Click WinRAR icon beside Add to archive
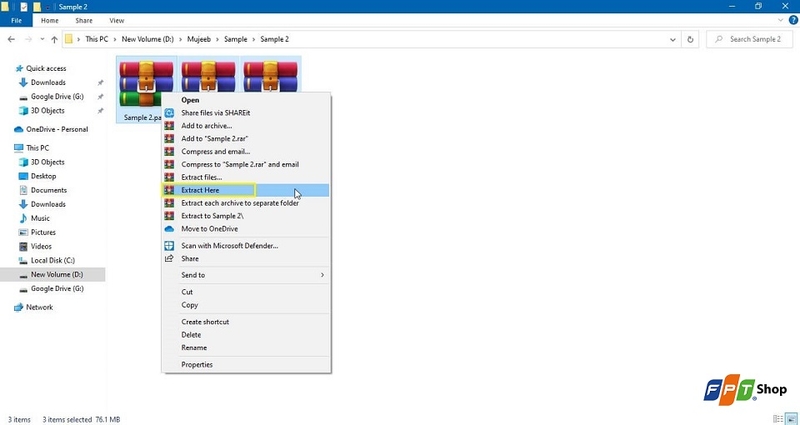Image resolution: width=800 pixels, height=425 pixels. point(169,126)
